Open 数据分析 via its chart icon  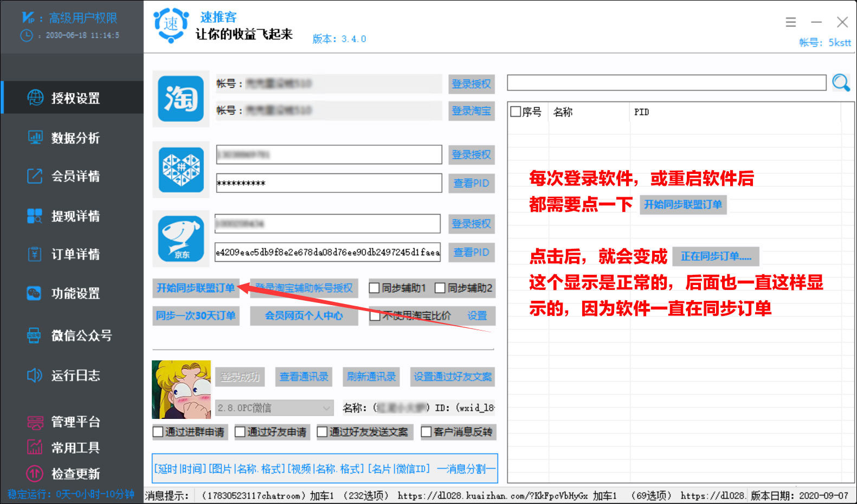point(35,138)
